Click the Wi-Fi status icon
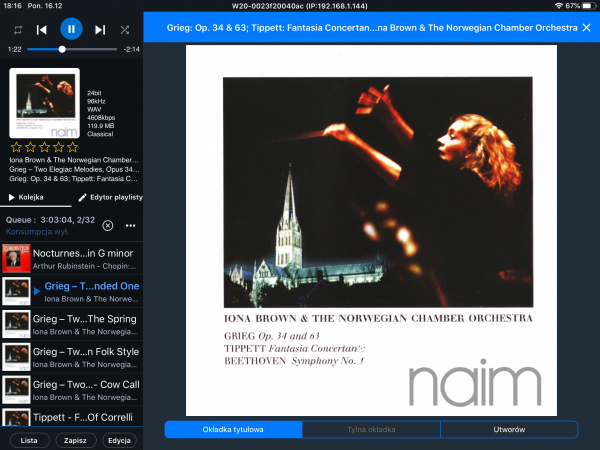Screen dimensions: 600x450 click(559, 6)
